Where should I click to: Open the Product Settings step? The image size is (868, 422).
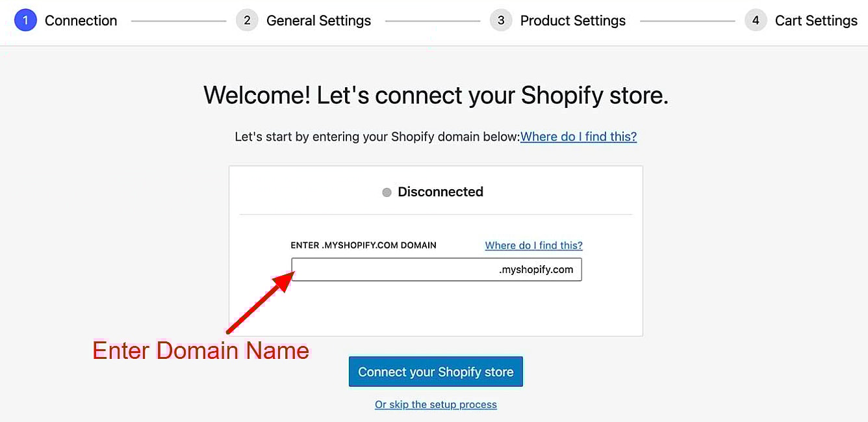572,21
